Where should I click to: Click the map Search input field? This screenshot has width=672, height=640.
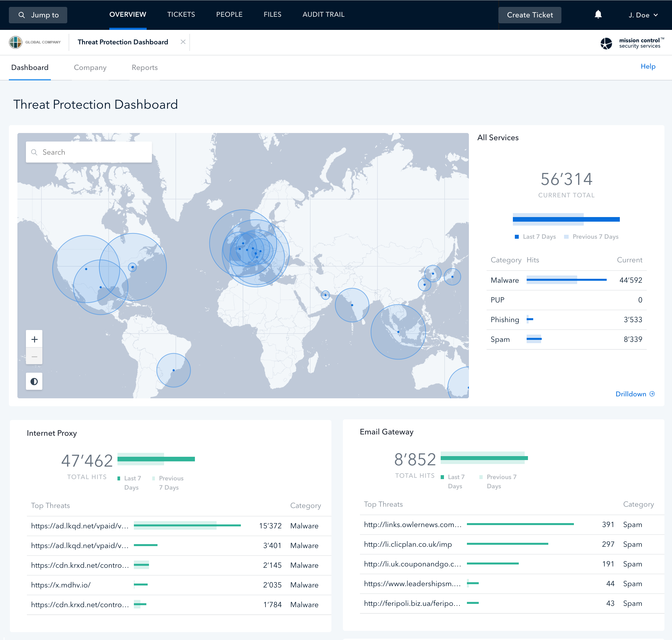89,152
